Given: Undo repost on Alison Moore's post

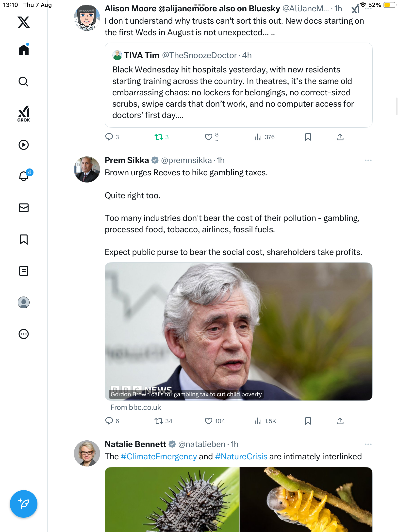Looking at the screenshot, I should point(159,137).
